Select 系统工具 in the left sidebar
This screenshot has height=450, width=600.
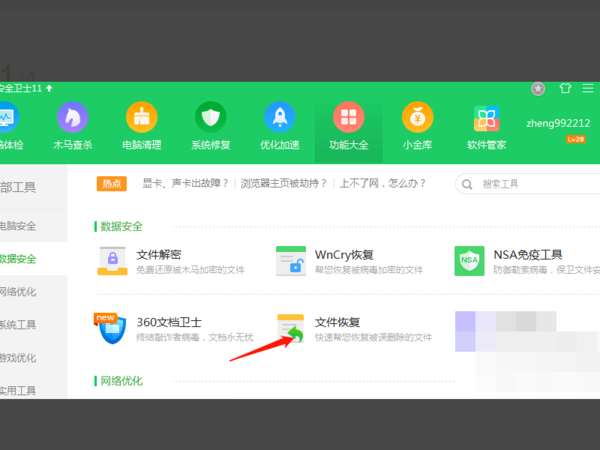18,325
